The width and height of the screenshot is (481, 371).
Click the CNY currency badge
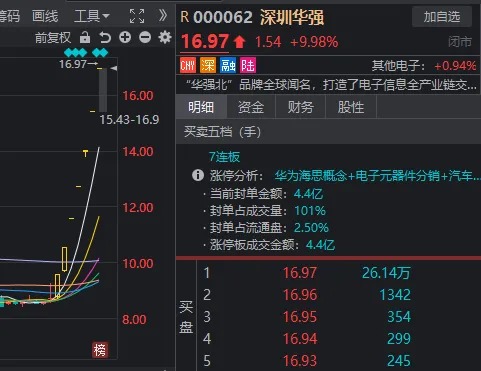188,65
